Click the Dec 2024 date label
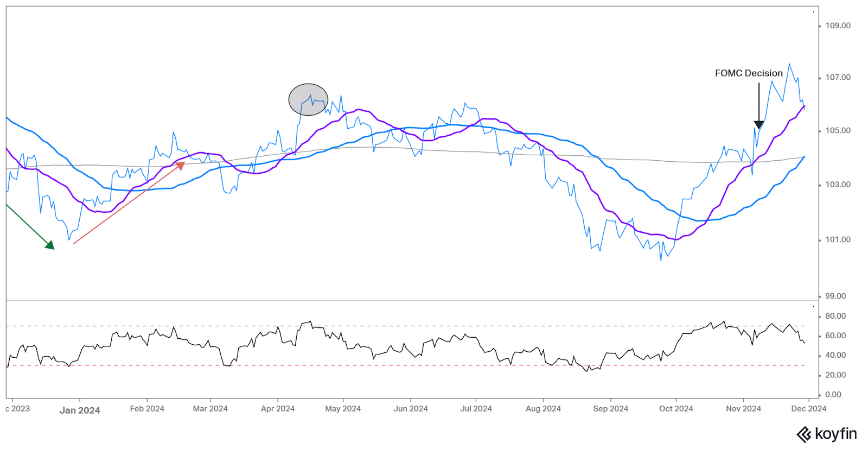 [808, 409]
